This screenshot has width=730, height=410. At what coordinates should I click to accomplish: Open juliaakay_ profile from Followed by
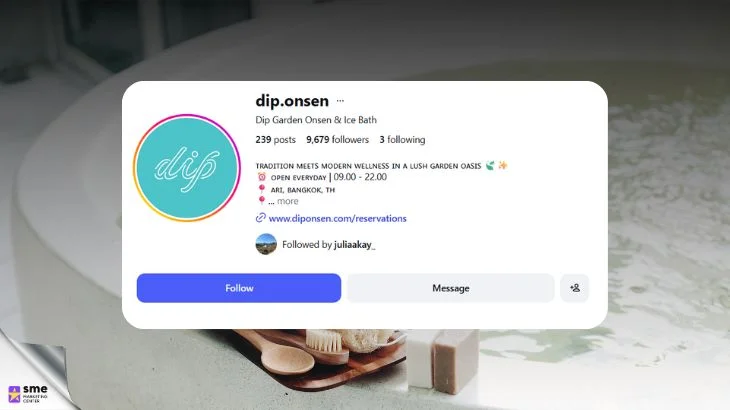354,245
